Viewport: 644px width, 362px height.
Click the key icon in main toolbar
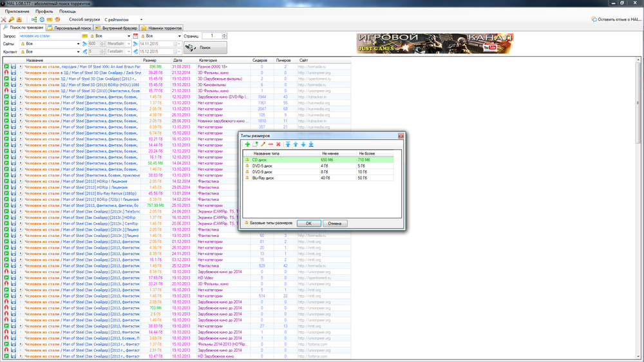[11, 20]
